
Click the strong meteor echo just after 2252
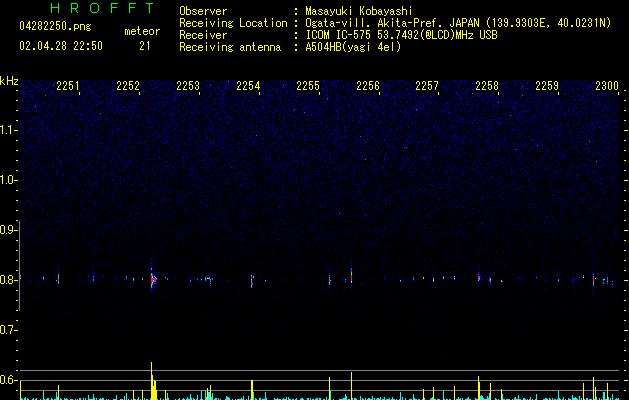pos(153,278)
